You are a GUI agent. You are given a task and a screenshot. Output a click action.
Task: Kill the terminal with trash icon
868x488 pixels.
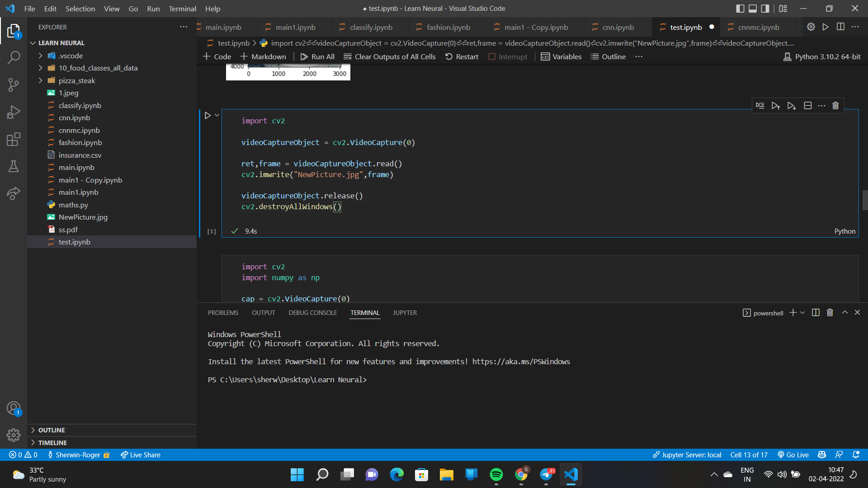(830, 313)
